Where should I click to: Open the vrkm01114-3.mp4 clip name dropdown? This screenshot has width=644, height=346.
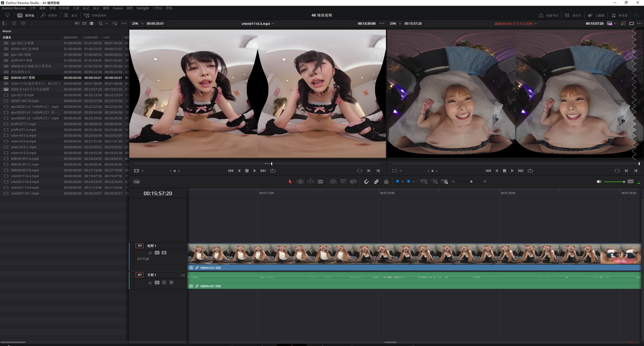258,24
